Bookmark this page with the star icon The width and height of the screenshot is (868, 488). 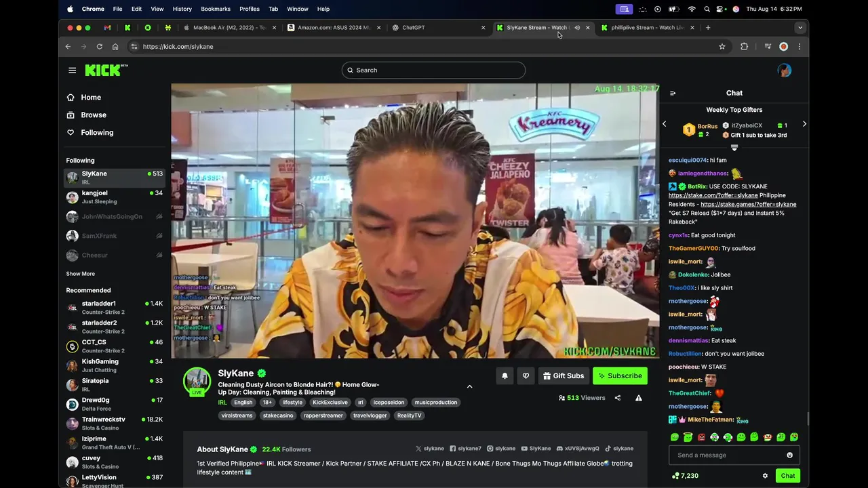tap(722, 47)
